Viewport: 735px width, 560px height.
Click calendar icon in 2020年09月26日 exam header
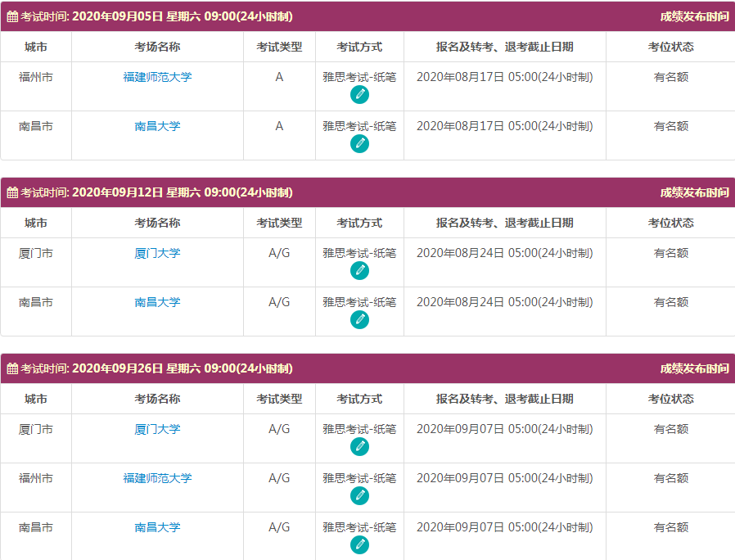coord(12,368)
